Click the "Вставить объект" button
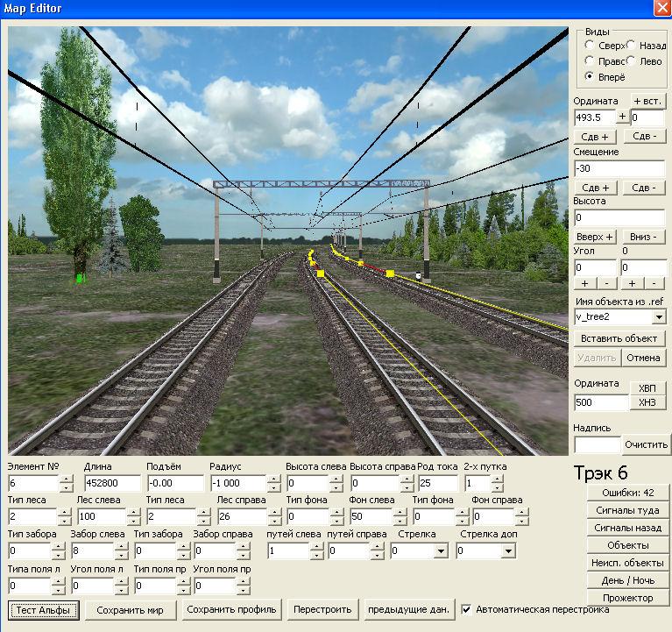The image size is (672, 632). 620,337
